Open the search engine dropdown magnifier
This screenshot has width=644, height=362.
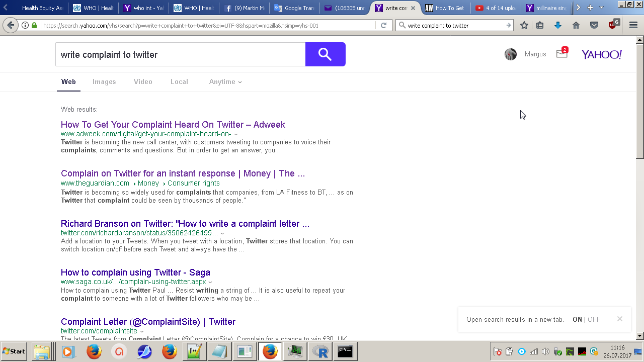coord(402,25)
